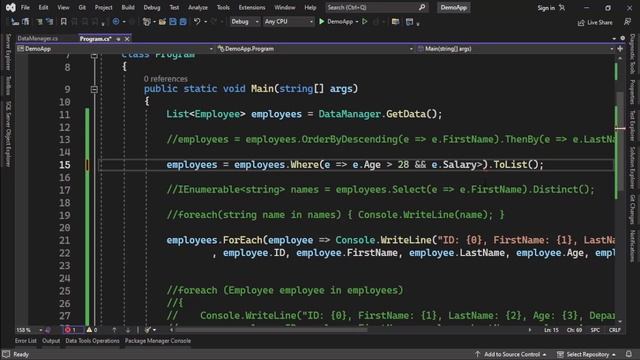Open the Debug configuration dropdown
640x360 pixels.
[244, 22]
